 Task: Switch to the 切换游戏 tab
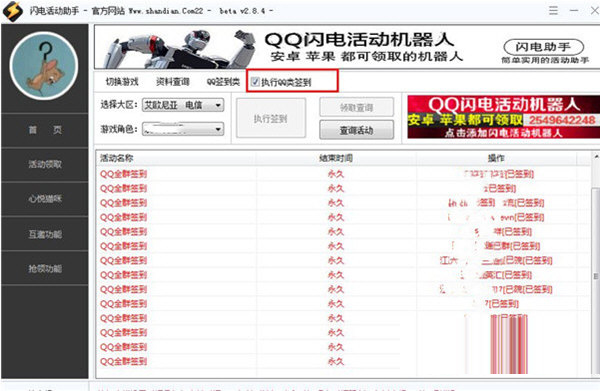(122, 81)
